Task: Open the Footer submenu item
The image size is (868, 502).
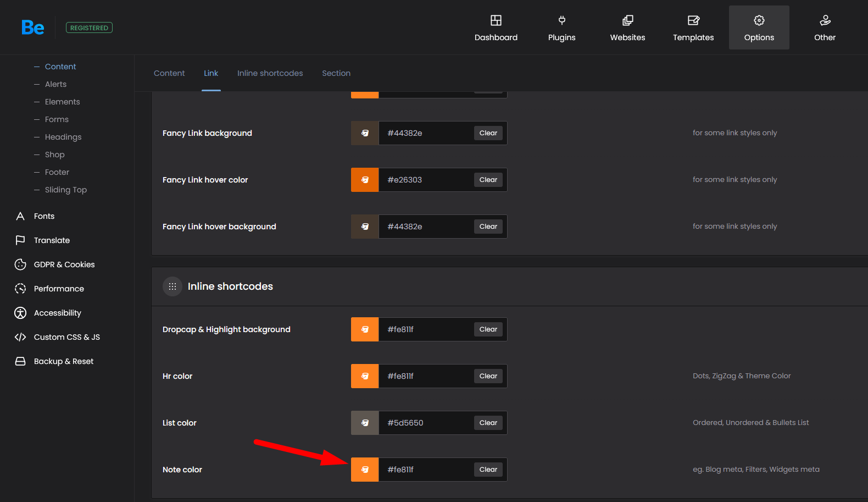Action: point(57,172)
